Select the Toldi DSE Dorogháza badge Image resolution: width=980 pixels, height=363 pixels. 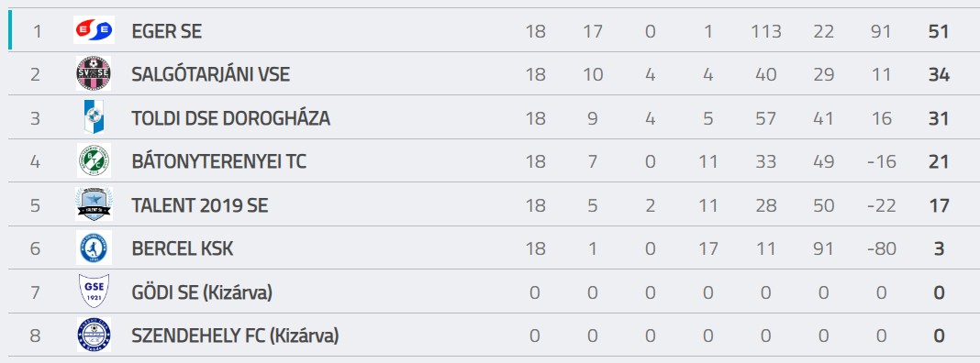coord(94,116)
